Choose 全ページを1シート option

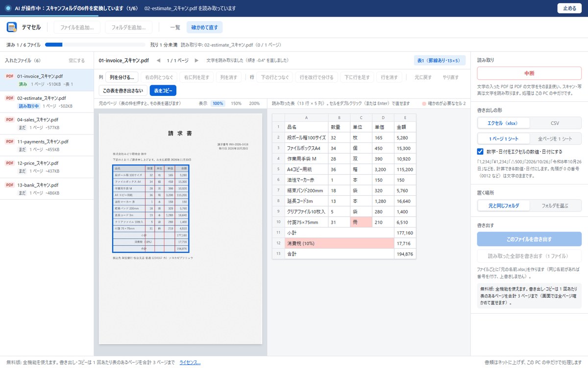coord(555,138)
